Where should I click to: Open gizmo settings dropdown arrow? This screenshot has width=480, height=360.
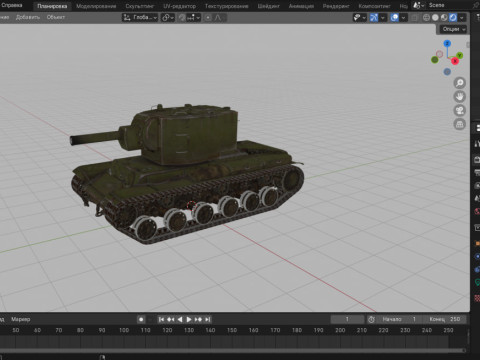point(383,17)
